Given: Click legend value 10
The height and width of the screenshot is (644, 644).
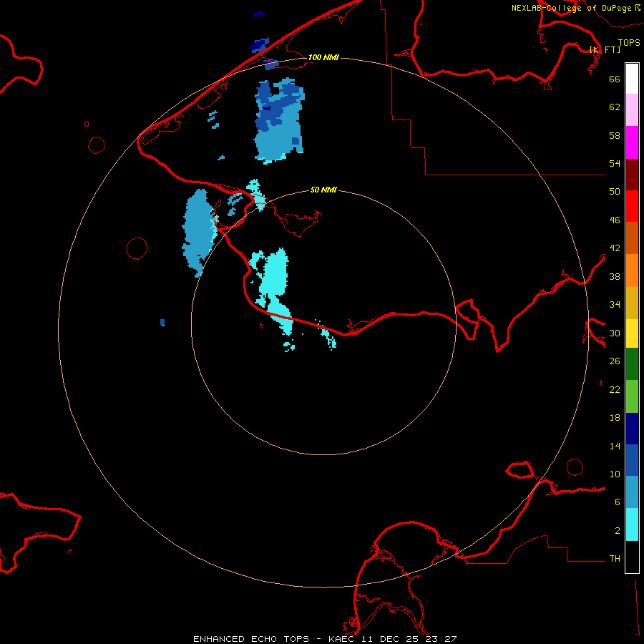Looking at the screenshot, I should [x=615, y=474].
